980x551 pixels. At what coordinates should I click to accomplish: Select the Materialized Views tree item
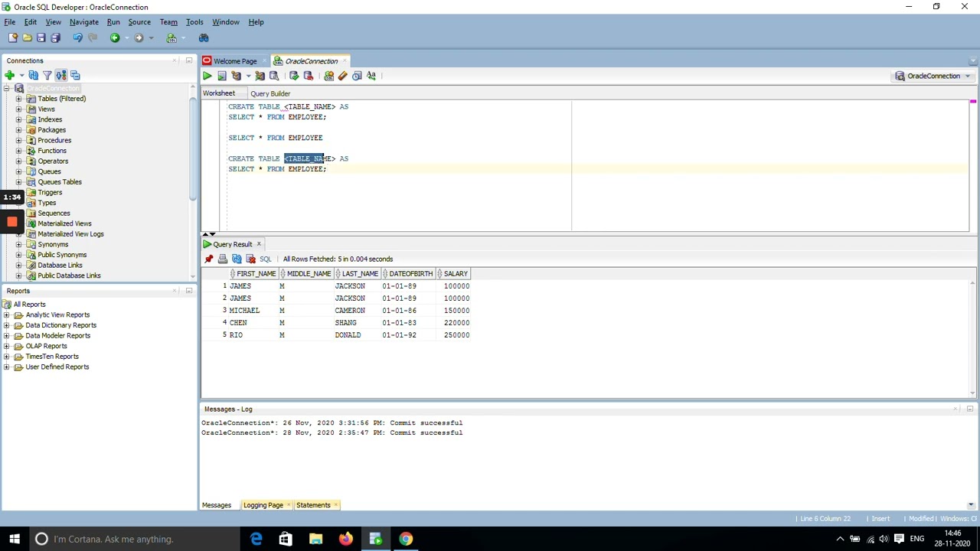[x=64, y=223]
